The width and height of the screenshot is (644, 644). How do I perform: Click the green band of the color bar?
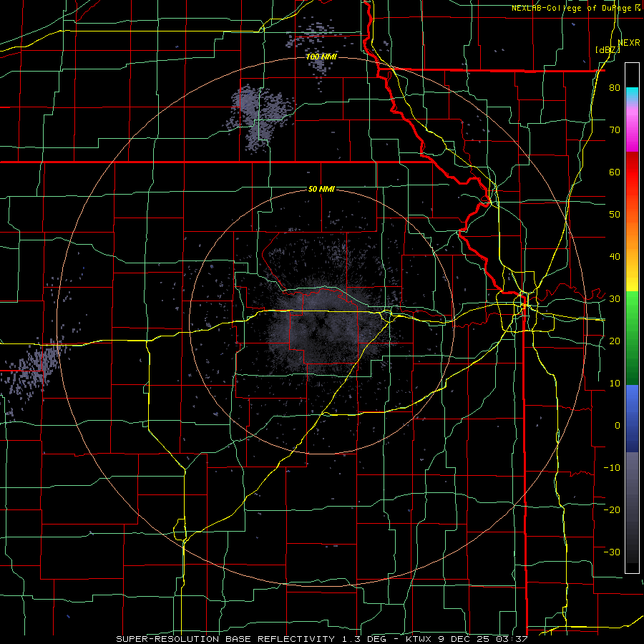pyautogui.click(x=632, y=338)
